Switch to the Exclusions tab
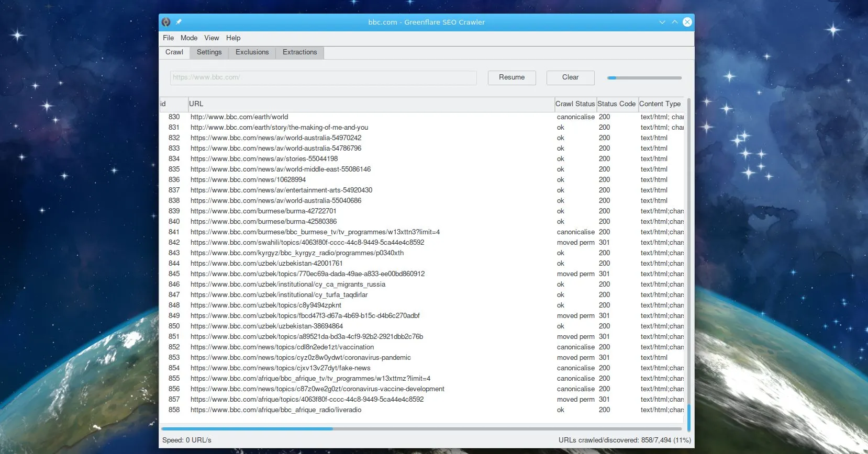The width and height of the screenshot is (868, 454). click(x=252, y=52)
